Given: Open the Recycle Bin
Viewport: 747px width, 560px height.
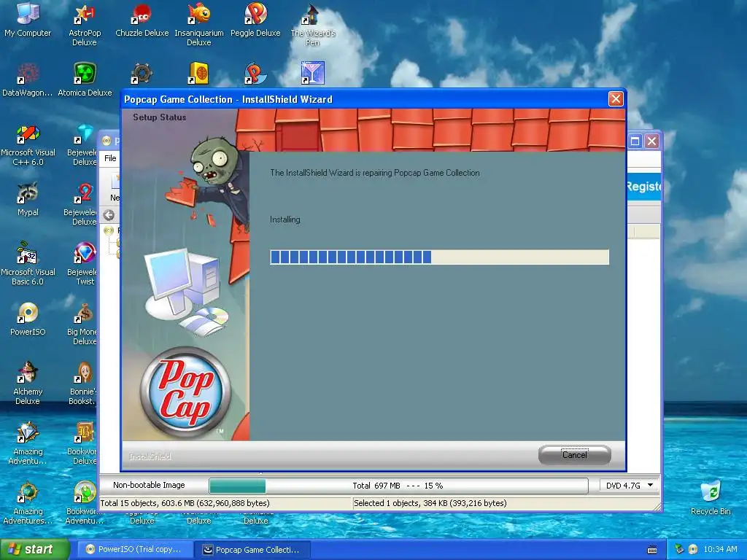Looking at the screenshot, I should (711, 498).
